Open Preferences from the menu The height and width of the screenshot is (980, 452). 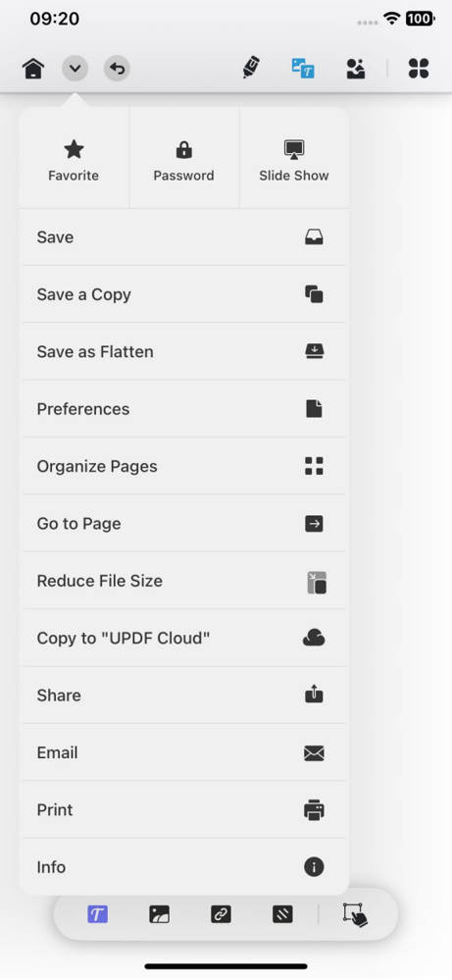click(183, 409)
